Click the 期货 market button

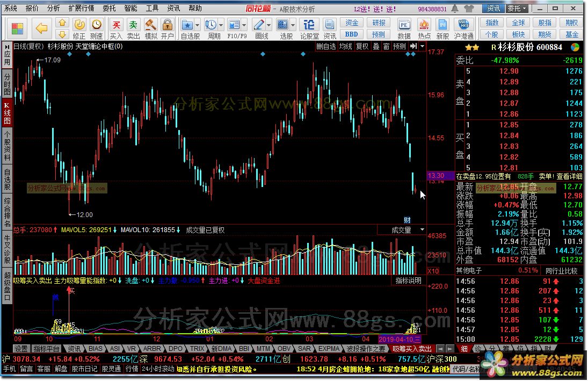click(x=545, y=34)
